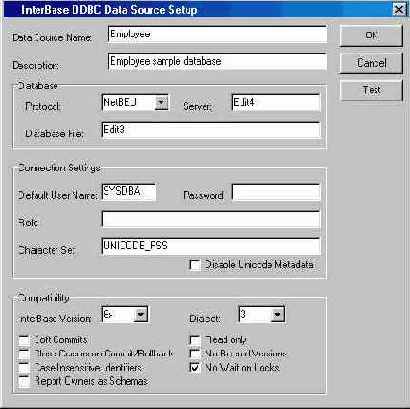Click the Test connection button
Screen dimensions: 410x409
371,90
